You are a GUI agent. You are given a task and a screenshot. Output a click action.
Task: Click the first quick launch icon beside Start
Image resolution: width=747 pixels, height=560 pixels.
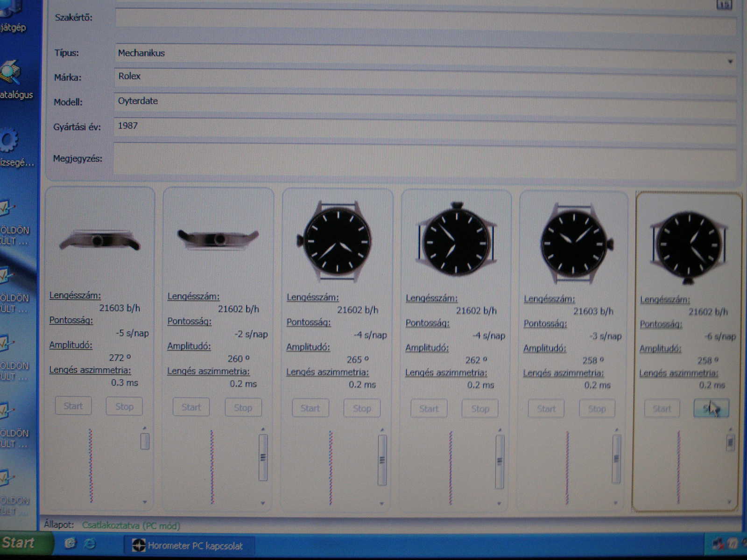pos(70,543)
